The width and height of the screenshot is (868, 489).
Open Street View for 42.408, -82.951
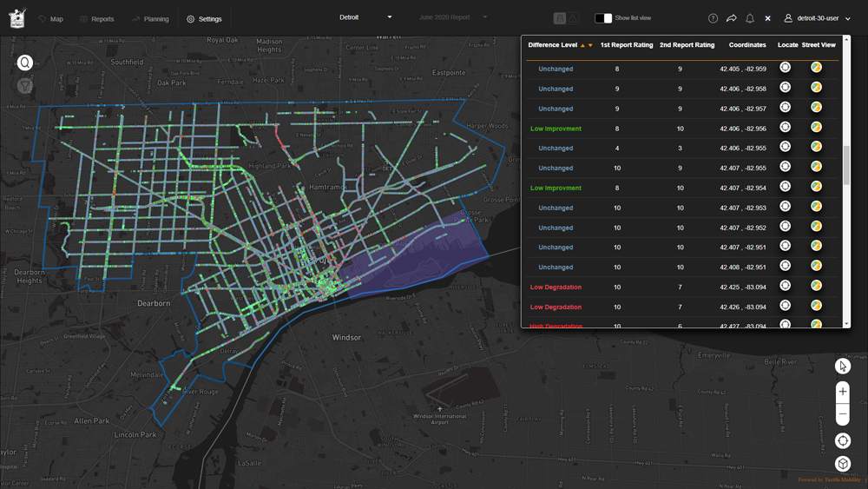pyautogui.click(x=816, y=266)
